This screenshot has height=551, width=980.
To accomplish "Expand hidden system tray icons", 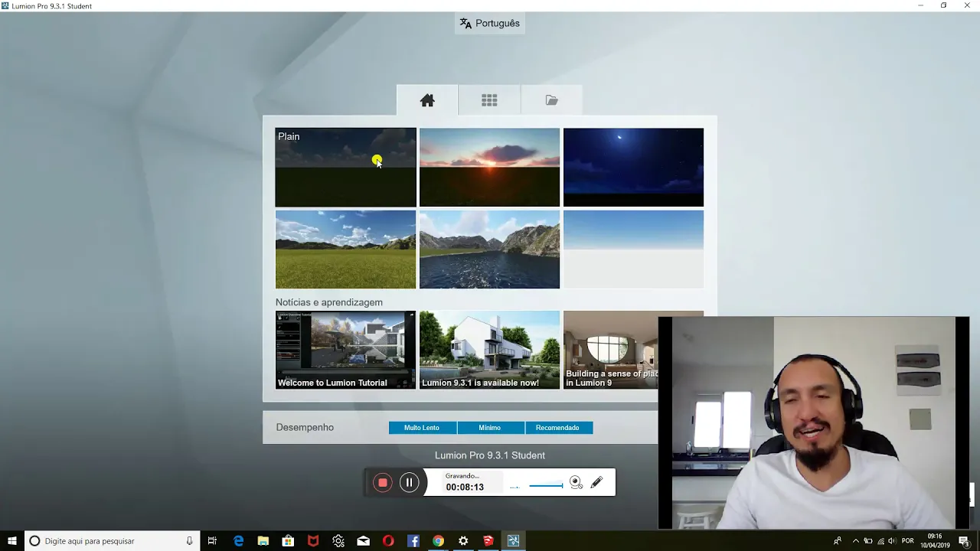I will click(x=856, y=541).
